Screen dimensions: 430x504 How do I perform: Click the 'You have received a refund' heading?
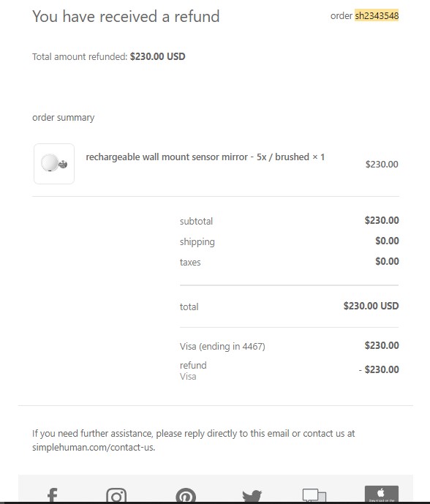[126, 16]
